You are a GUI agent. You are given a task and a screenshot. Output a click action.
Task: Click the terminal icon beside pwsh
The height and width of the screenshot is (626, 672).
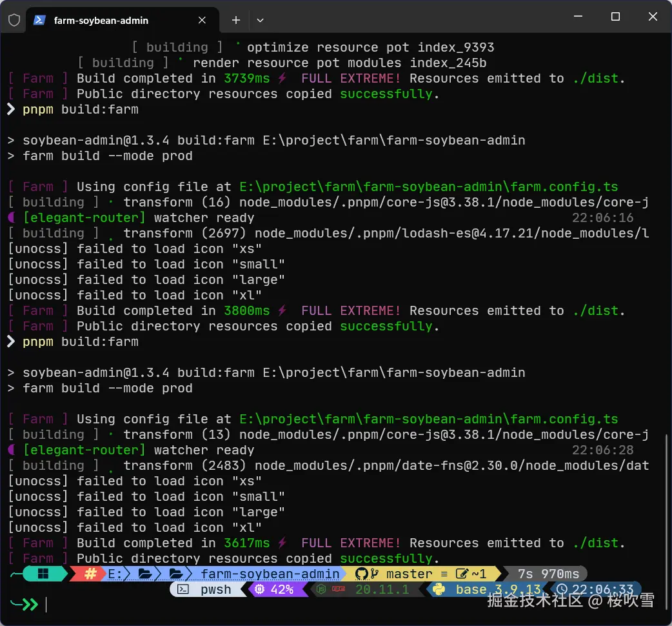pyautogui.click(x=183, y=589)
